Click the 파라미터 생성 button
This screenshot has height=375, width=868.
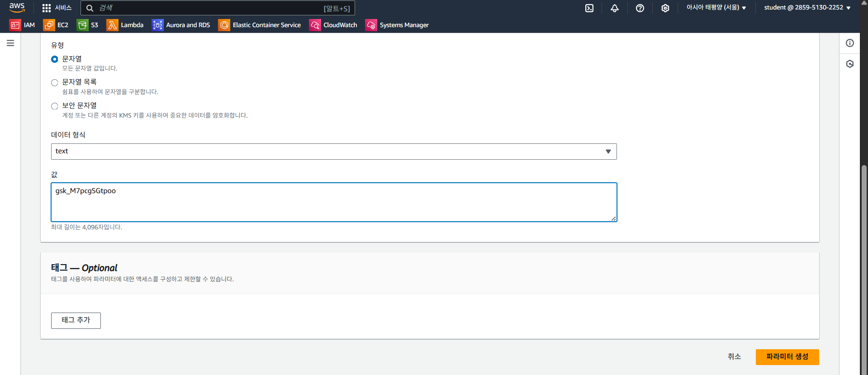point(787,357)
